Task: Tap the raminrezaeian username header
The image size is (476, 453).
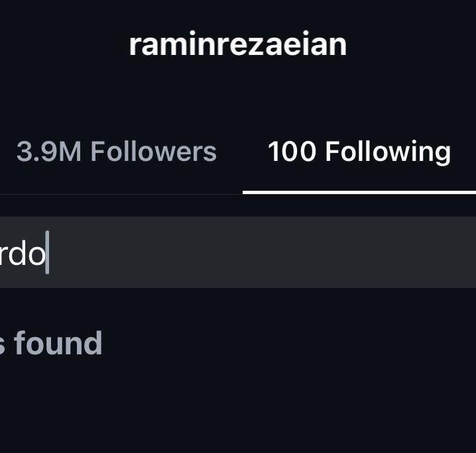Action: tap(237, 44)
